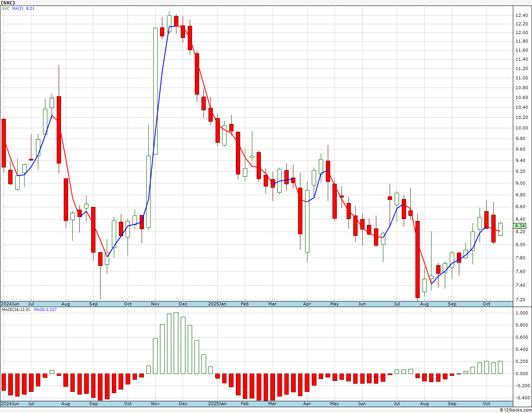Image resolution: width=532 pixels, height=413 pixels.
Task: Click the 10.00 price axis label
Action: tap(521, 128)
